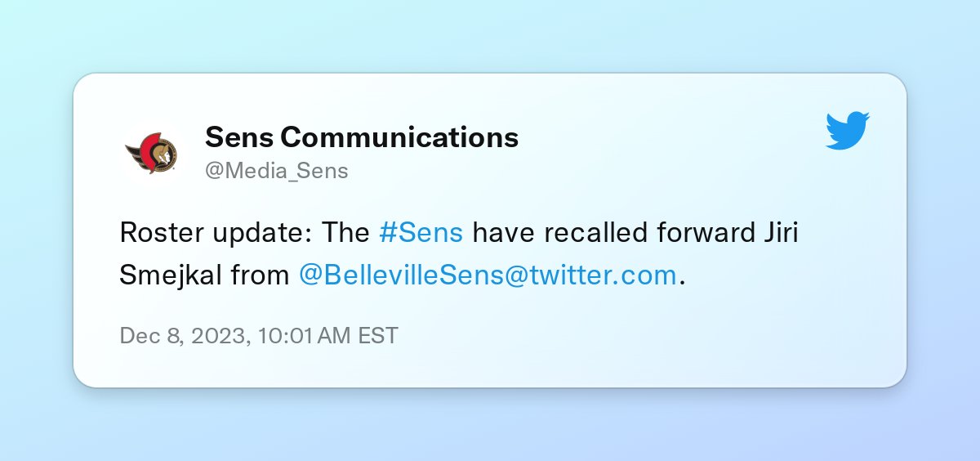Click the word "from" before the mention

tap(260, 275)
